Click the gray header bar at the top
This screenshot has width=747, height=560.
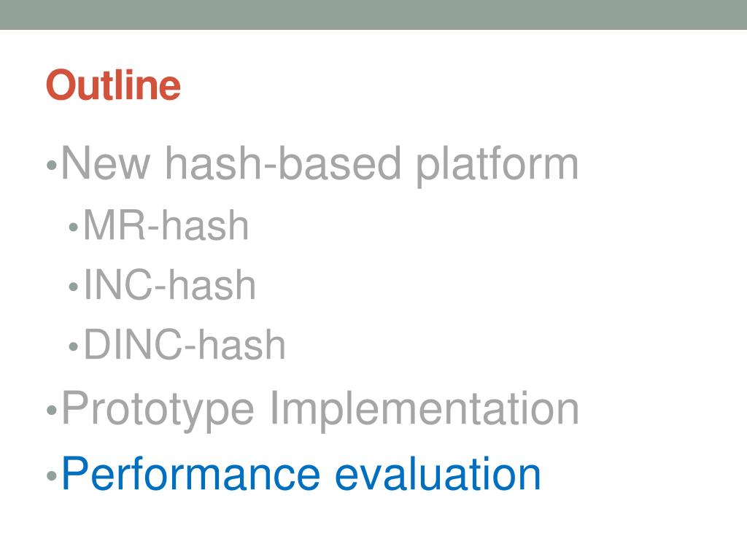click(x=373, y=15)
